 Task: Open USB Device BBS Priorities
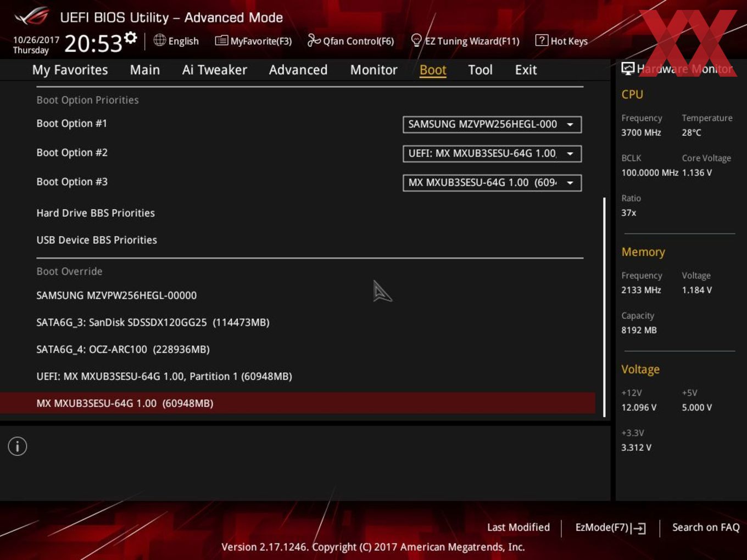[97, 240]
